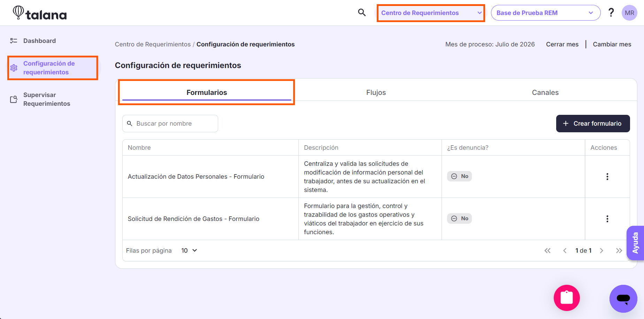Click Solicitud de Rendición de Gastos - Formulario name
644x319 pixels.
(193, 219)
